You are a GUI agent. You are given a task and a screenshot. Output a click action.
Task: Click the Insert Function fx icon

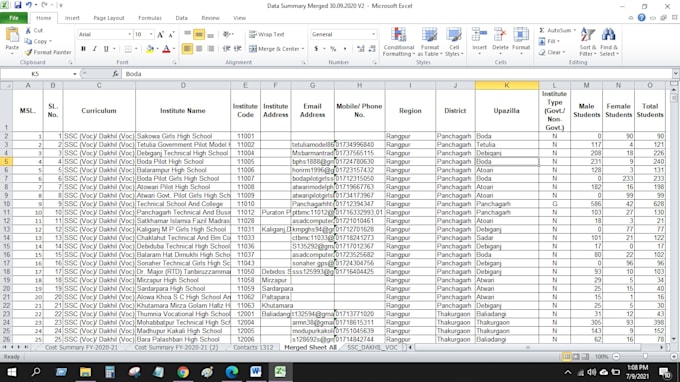(x=115, y=74)
